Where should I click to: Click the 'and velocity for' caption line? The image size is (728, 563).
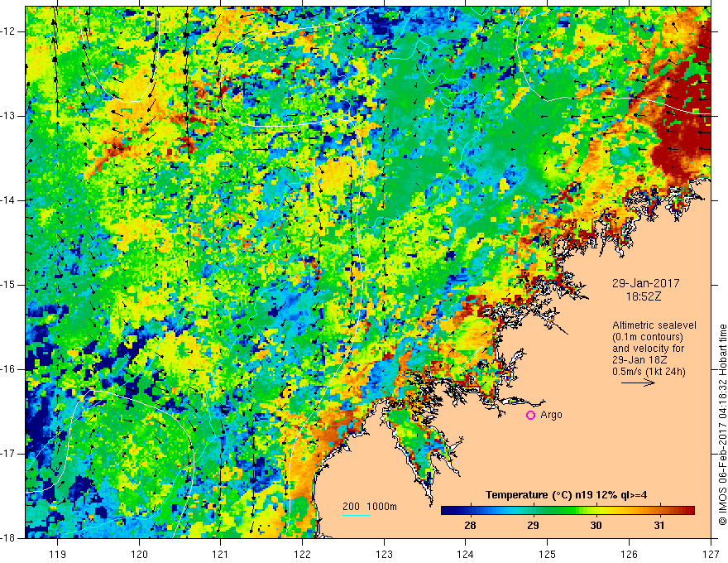pyautogui.click(x=648, y=349)
